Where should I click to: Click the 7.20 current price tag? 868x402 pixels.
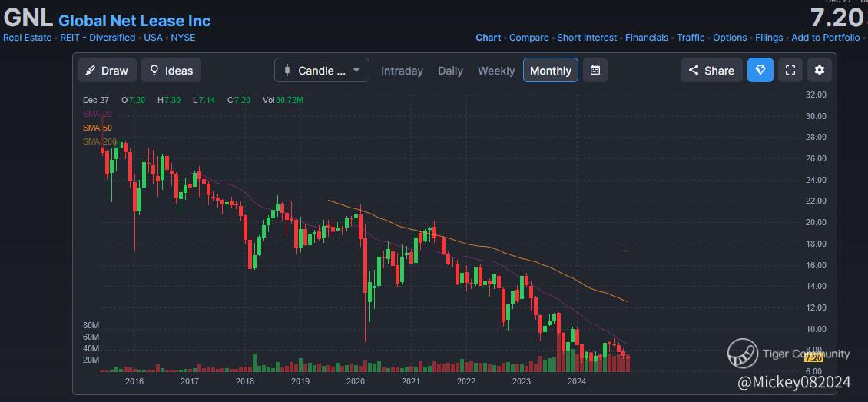point(813,358)
